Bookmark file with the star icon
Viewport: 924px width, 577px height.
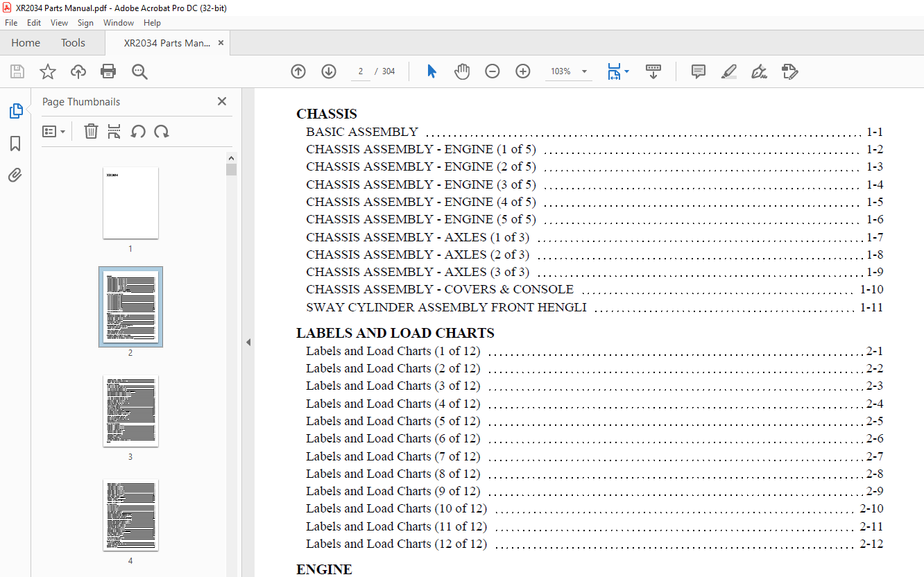pos(48,71)
